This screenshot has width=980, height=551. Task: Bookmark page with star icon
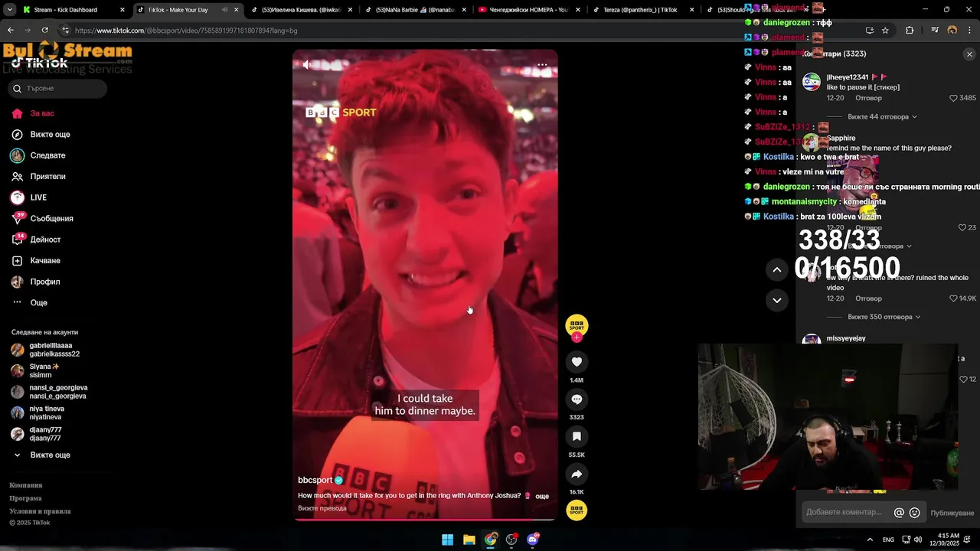885,31
